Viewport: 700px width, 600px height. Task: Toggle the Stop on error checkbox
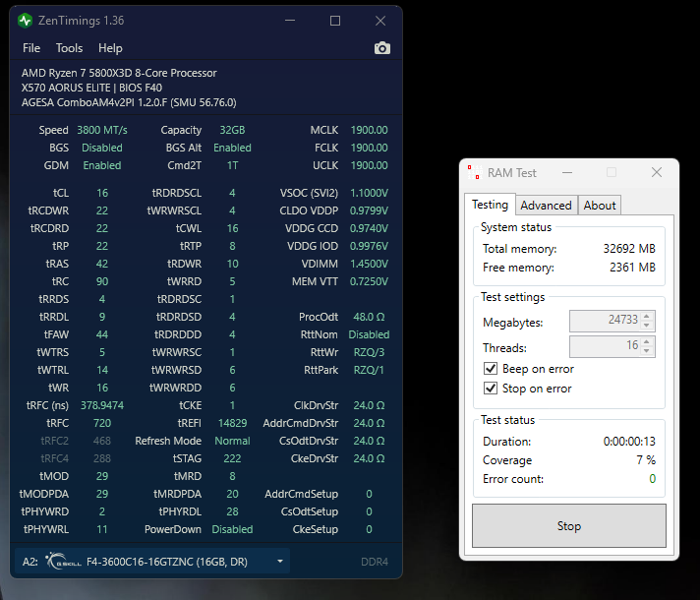[491, 389]
